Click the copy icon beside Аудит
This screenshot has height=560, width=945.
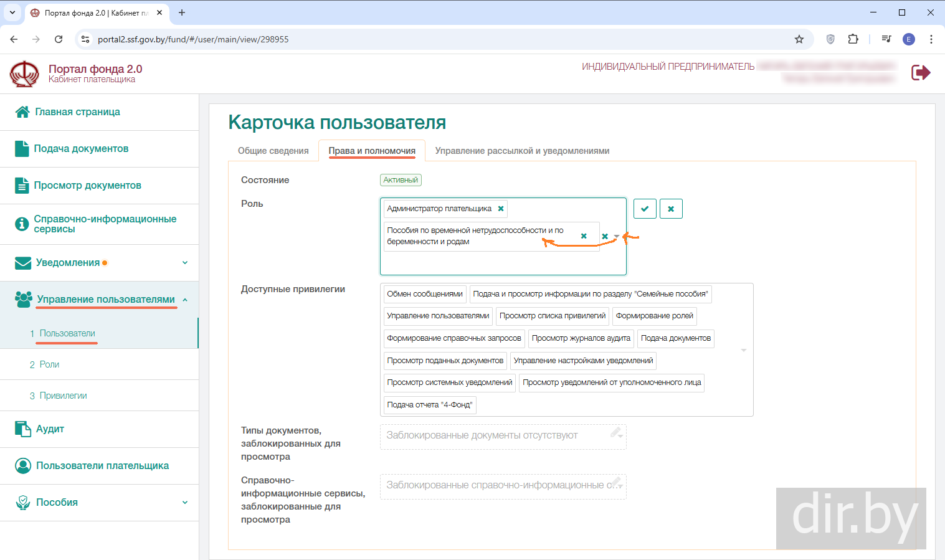(23, 429)
